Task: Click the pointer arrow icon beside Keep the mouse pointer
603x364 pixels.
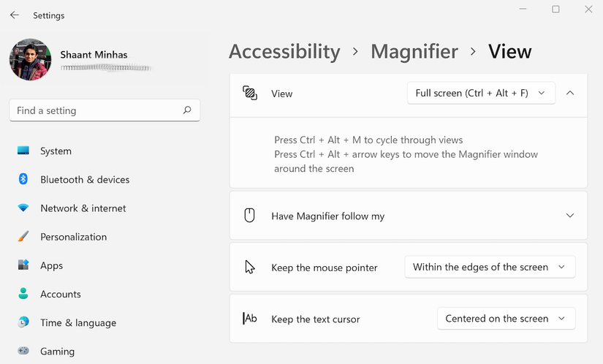Action: point(250,267)
